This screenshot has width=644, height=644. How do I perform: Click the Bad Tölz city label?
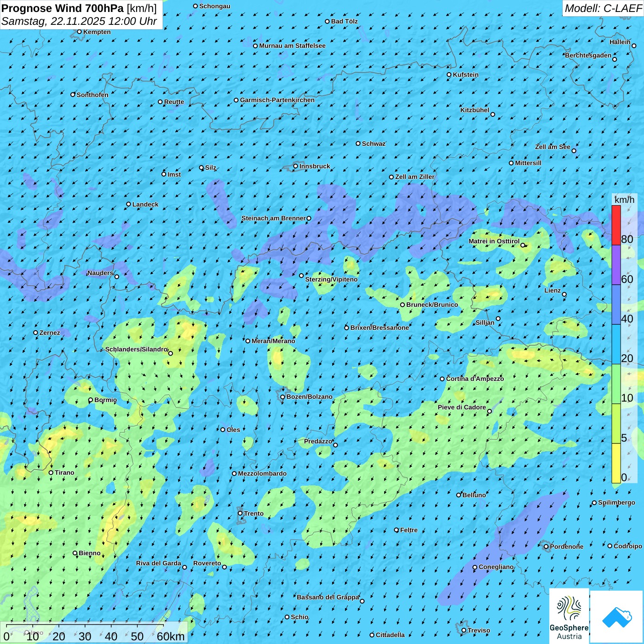[x=344, y=21]
